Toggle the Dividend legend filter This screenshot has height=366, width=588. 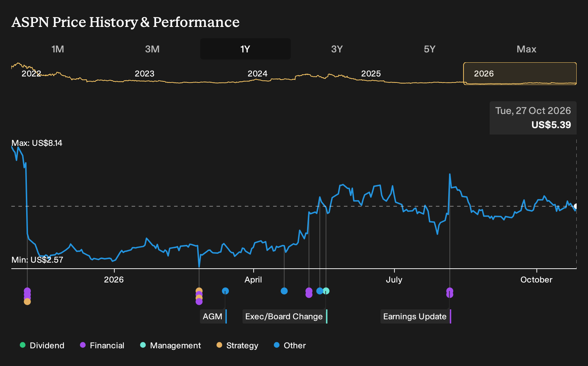tap(42, 345)
